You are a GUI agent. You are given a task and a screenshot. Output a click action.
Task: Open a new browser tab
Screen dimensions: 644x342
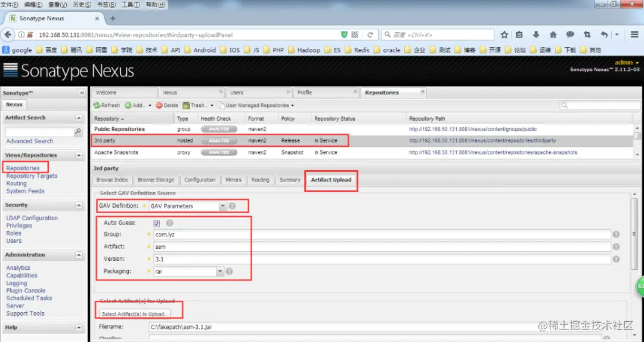[x=113, y=19]
